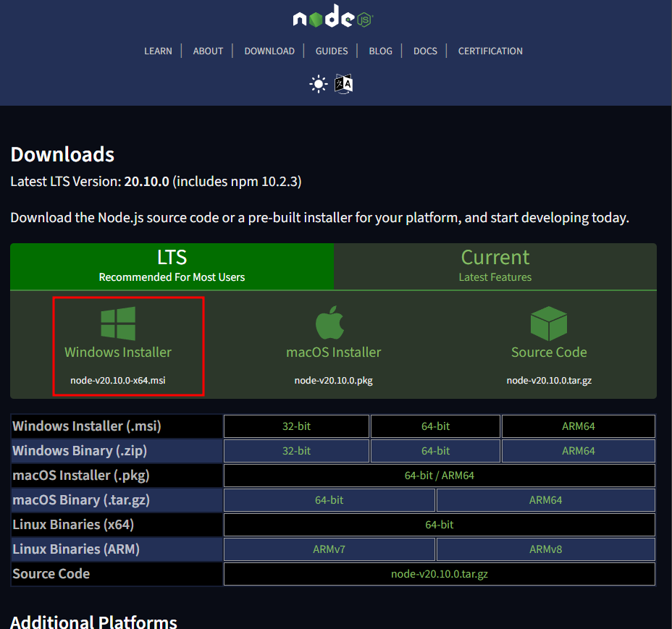Download Linux Binaries (x64) 64-bit
Image resolution: width=672 pixels, height=629 pixels.
tap(440, 525)
